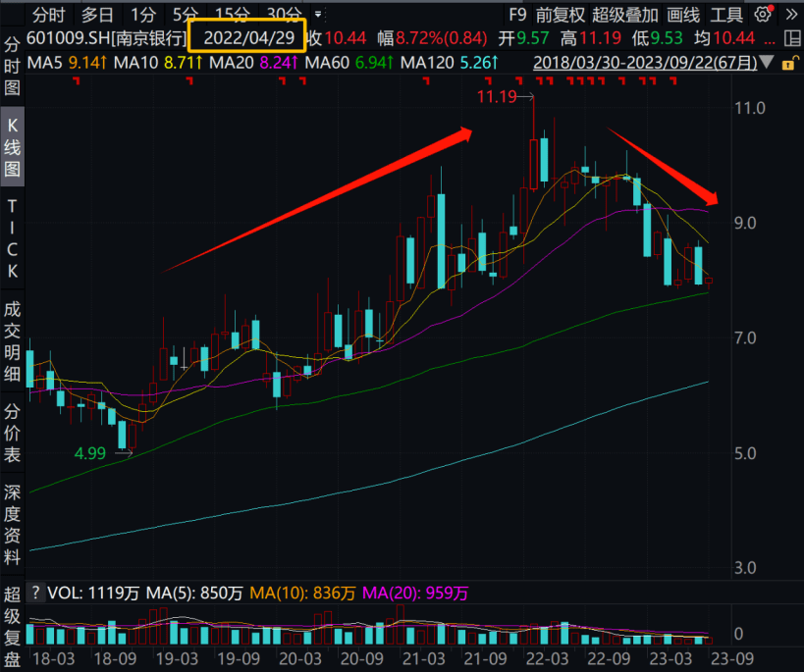
Task: Toggle the padlock icon beside date range
Action: 790,63
